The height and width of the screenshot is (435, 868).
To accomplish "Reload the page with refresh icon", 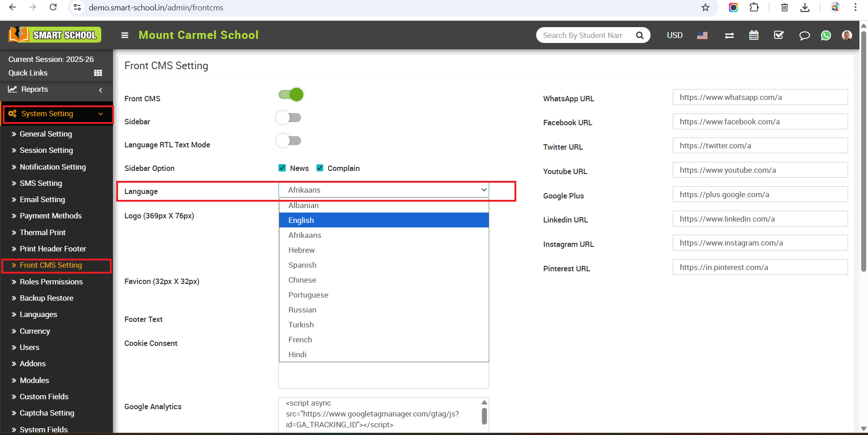I will click(x=53, y=7).
